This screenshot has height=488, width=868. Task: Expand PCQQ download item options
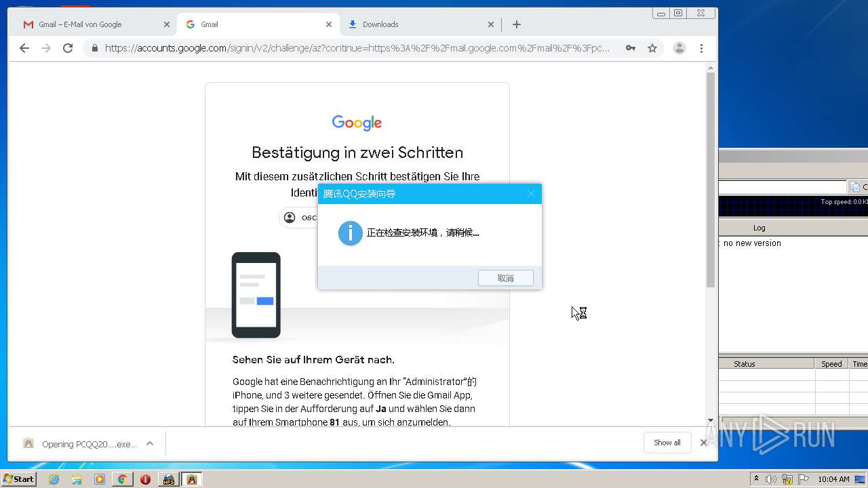[150, 444]
